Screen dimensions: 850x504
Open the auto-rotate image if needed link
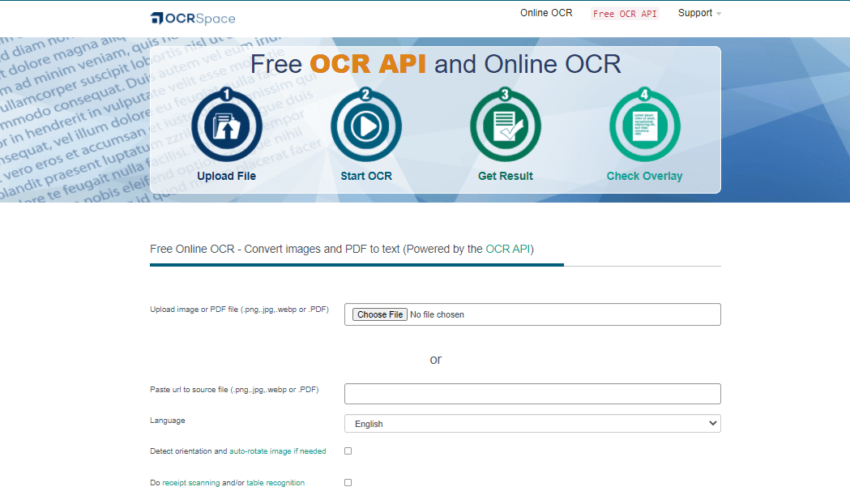(278, 451)
